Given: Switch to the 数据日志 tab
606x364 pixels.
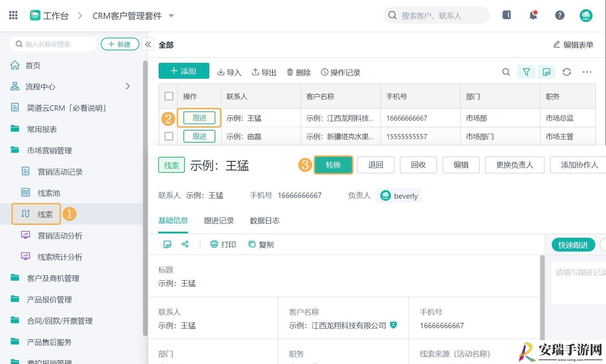Looking at the screenshot, I should pyautogui.click(x=265, y=220).
